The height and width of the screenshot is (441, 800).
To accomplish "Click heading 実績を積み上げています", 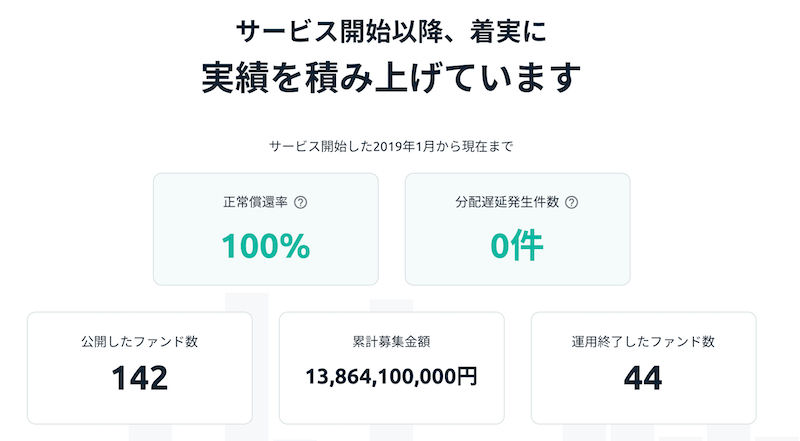I will click(391, 78).
